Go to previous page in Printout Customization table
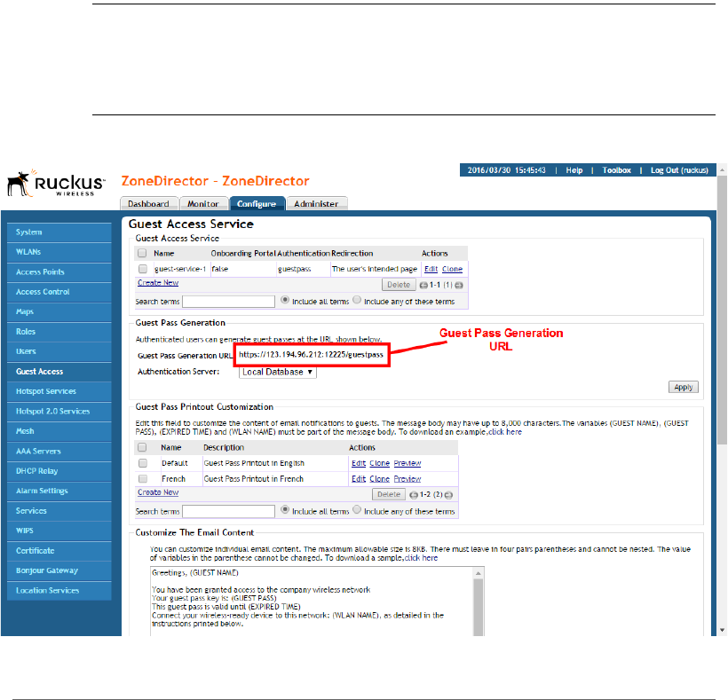 (414, 495)
